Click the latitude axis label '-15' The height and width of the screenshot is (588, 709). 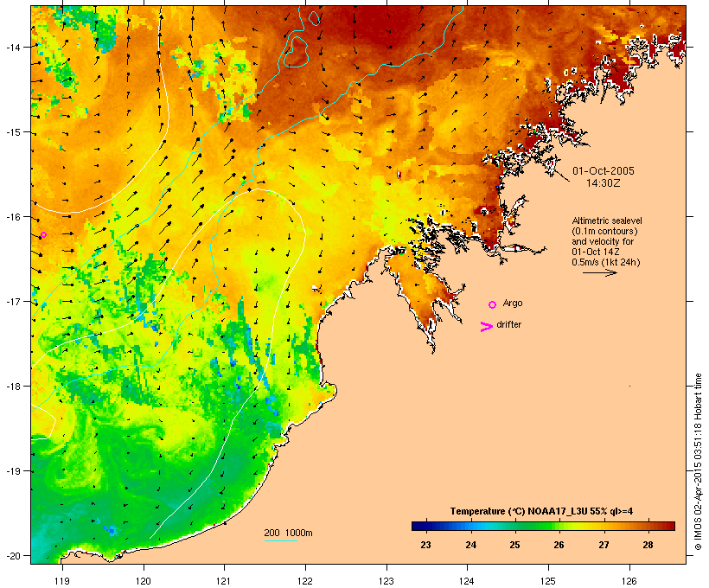[13, 132]
